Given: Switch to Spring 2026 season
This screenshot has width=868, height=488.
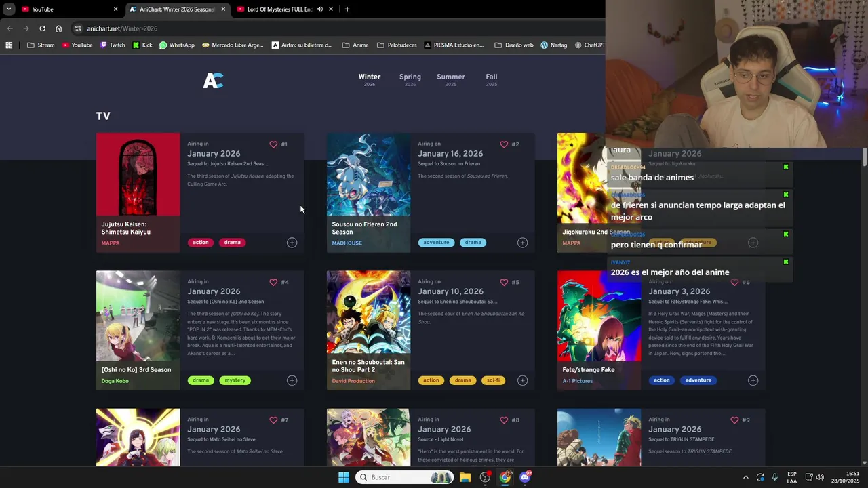Looking at the screenshot, I should tap(410, 79).
